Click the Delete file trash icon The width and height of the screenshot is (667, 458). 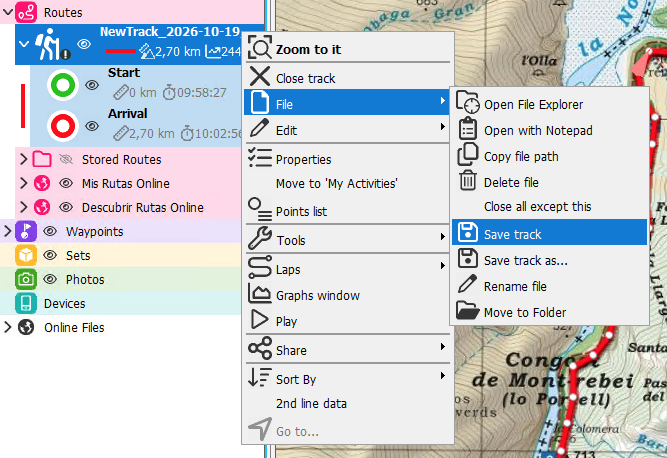(467, 180)
